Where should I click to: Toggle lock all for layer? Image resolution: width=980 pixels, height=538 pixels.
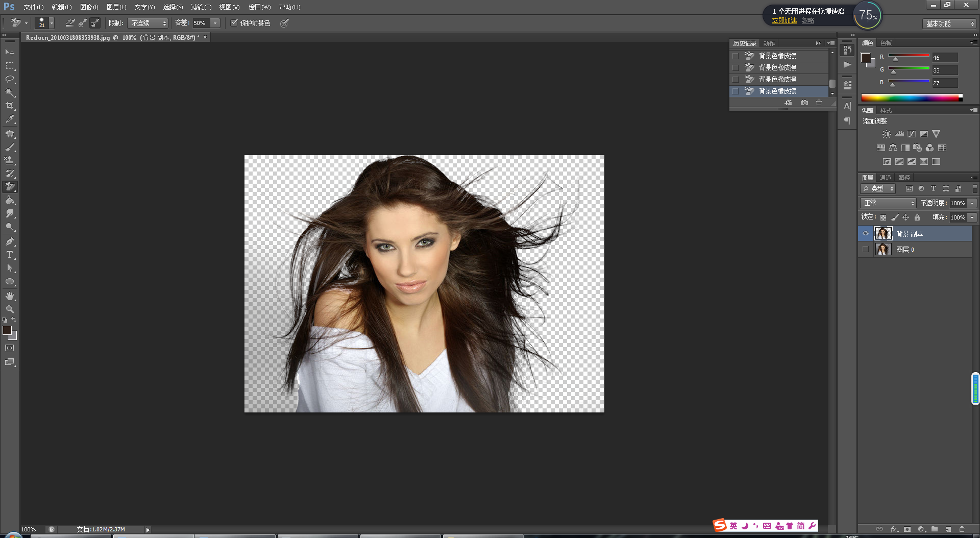(x=917, y=217)
